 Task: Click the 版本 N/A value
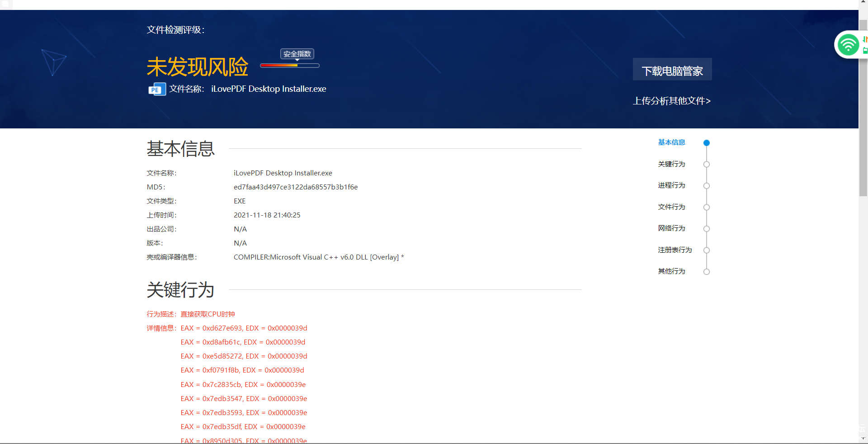pos(240,243)
